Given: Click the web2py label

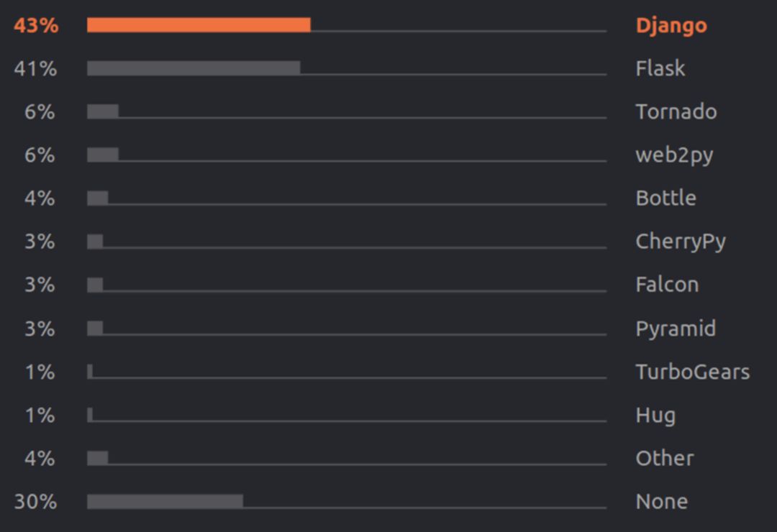Looking at the screenshot, I should (x=674, y=155).
